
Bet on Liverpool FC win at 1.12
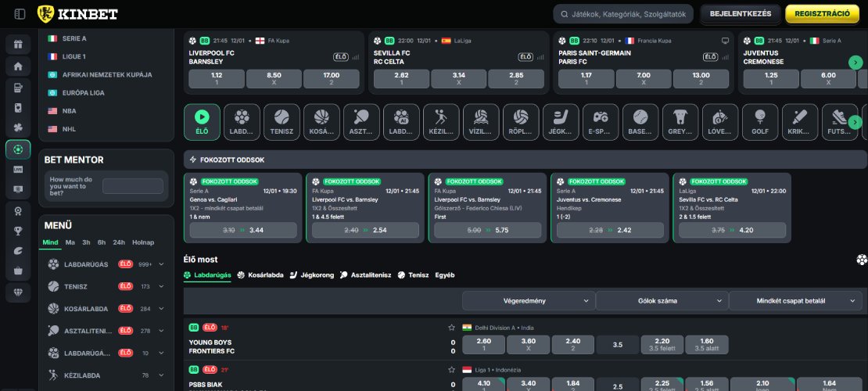coord(217,79)
